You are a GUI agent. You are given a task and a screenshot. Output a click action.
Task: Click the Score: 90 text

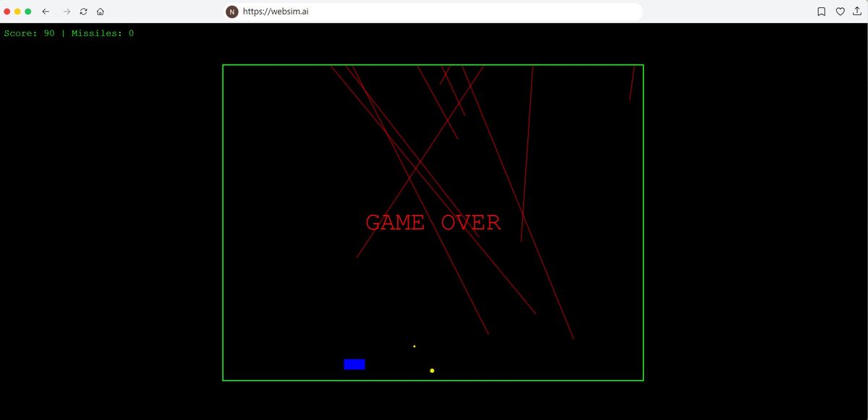27,33
